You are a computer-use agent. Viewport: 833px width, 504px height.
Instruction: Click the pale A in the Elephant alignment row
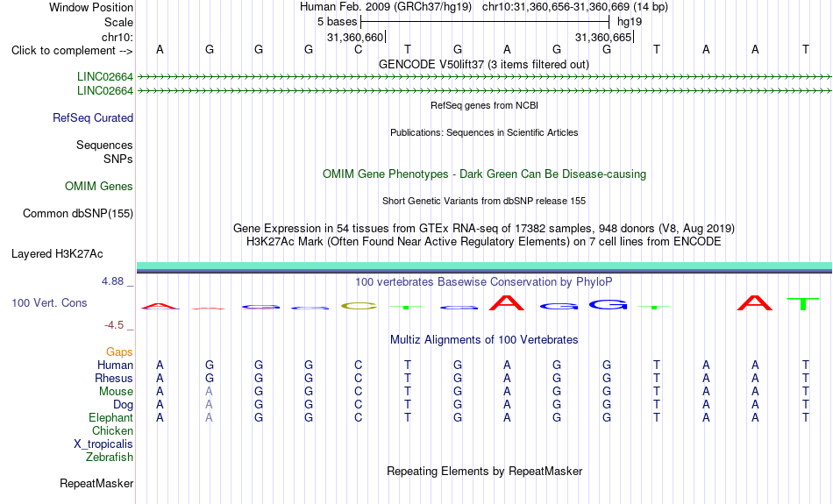pyautogui.click(x=210, y=418)
